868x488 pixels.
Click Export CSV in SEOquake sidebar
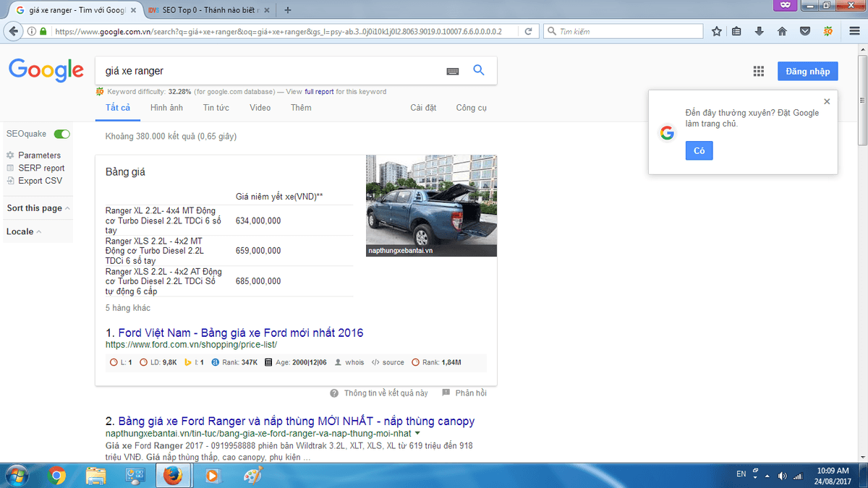pyautogui.click(x=34, y=181)
